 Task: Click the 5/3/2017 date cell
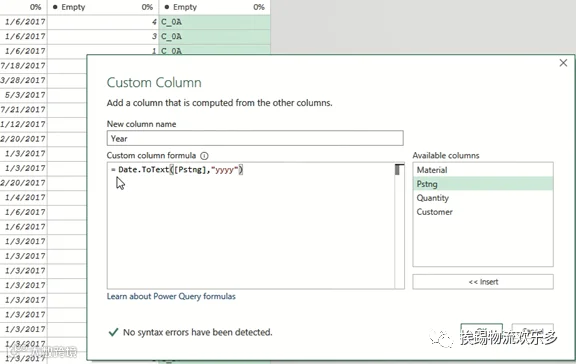[24, 95]
